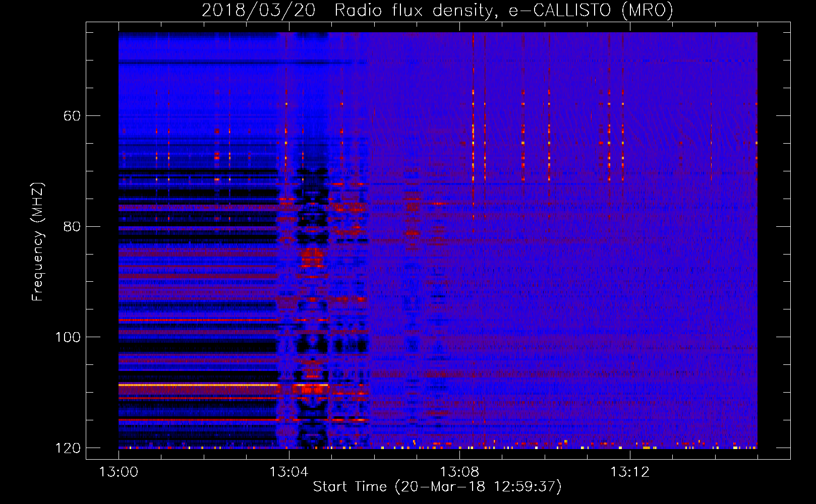Screen dimensions: 816x504
Task: Click the plot title 'Radio flux density, e-CALLISTO (MRO)'
Action: 503,10
